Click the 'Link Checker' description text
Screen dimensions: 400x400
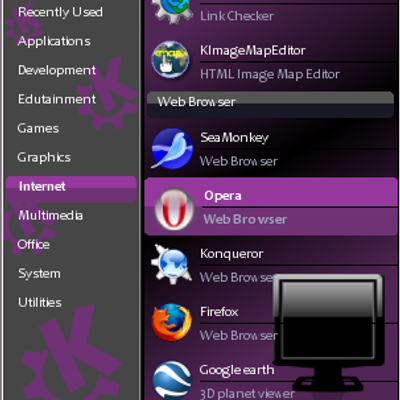point(237,16)
